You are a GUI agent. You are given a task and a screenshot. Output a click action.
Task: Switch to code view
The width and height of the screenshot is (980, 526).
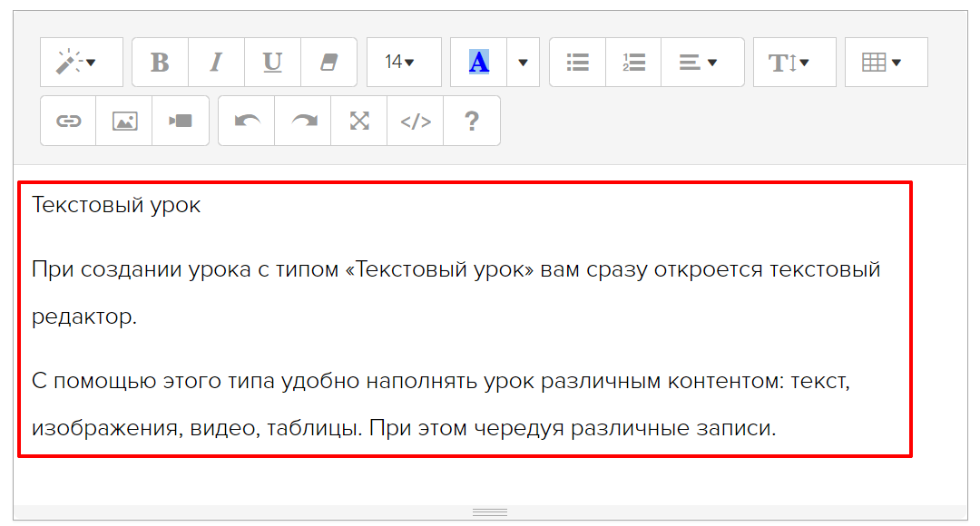[x=416, y=121]
